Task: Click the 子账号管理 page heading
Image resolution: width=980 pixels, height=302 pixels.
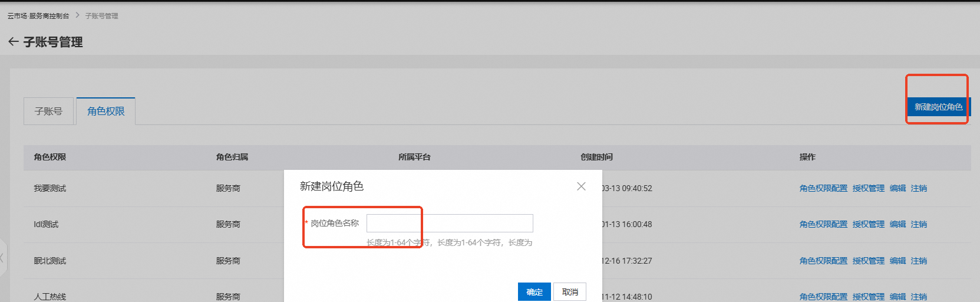Action: pyautogui.click(x=53, y=42)
